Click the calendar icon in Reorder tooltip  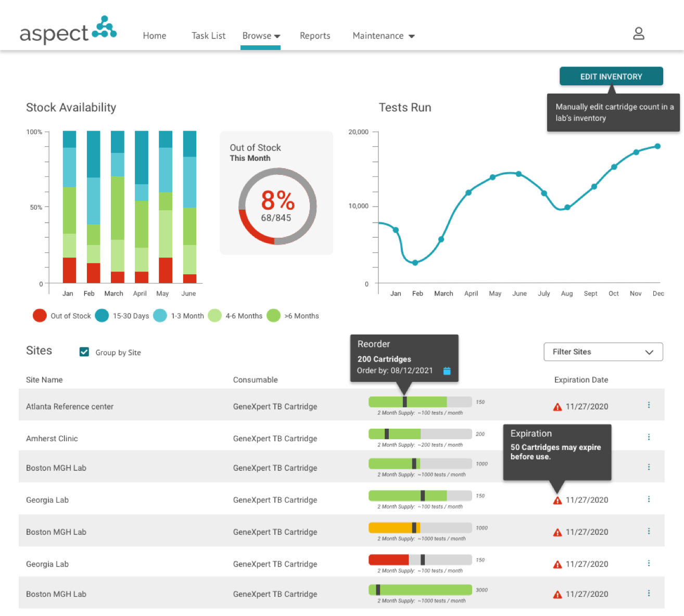coord(447,371)
